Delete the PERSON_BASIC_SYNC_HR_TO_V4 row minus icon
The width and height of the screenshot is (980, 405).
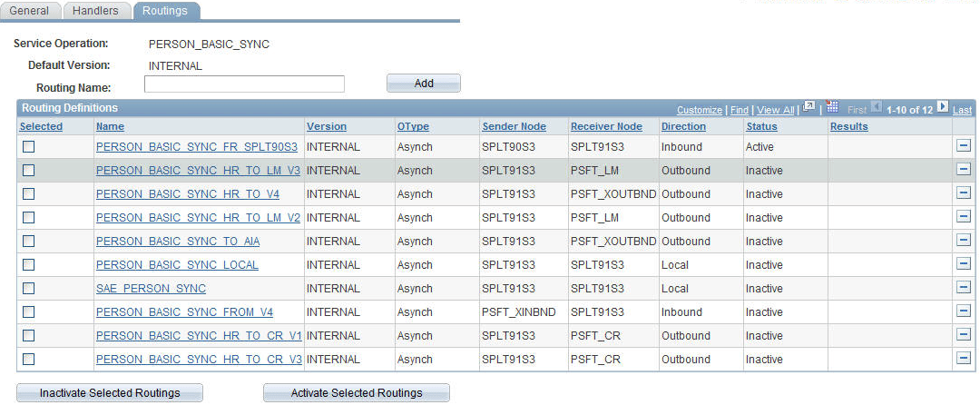tap(963, 193)
